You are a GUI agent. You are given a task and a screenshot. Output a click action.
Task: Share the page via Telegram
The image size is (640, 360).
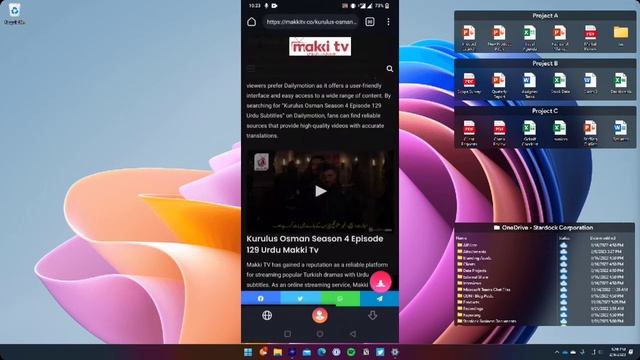[379, 299]
